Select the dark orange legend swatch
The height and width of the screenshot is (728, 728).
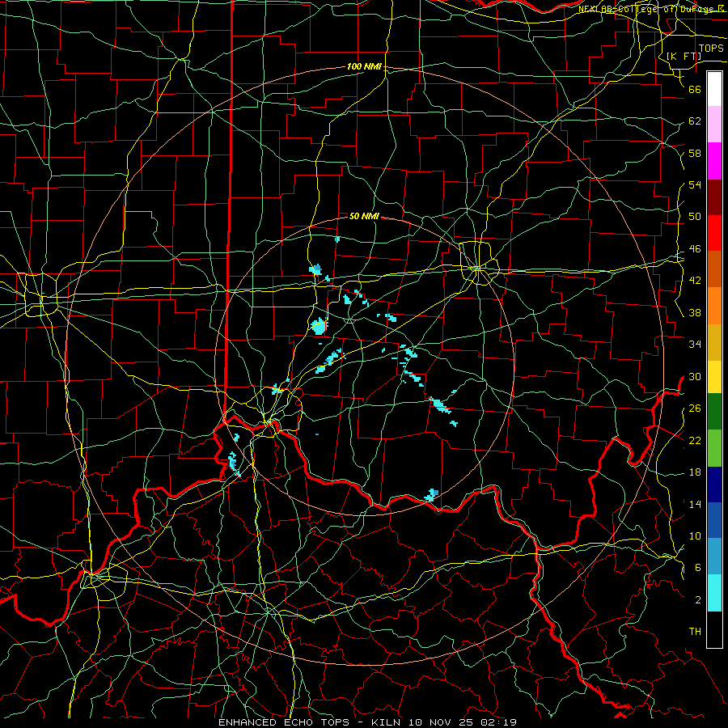coord(714,269)
